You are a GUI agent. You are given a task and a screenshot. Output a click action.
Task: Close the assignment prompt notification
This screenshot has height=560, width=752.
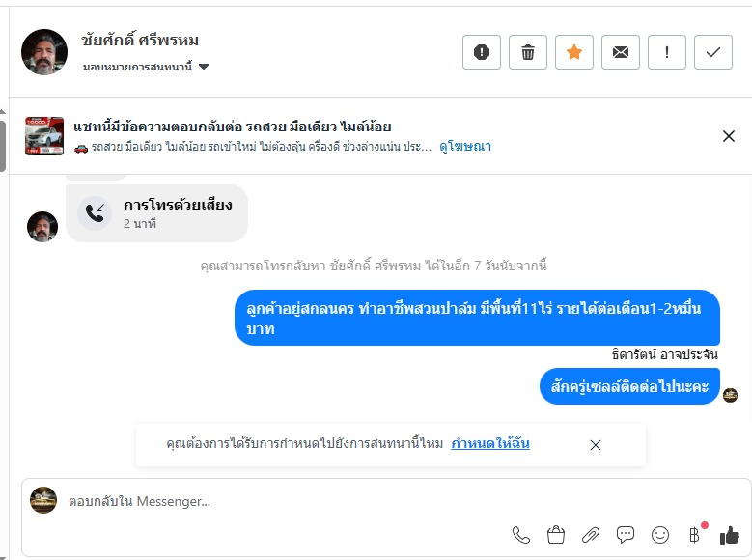click(596, 445)
